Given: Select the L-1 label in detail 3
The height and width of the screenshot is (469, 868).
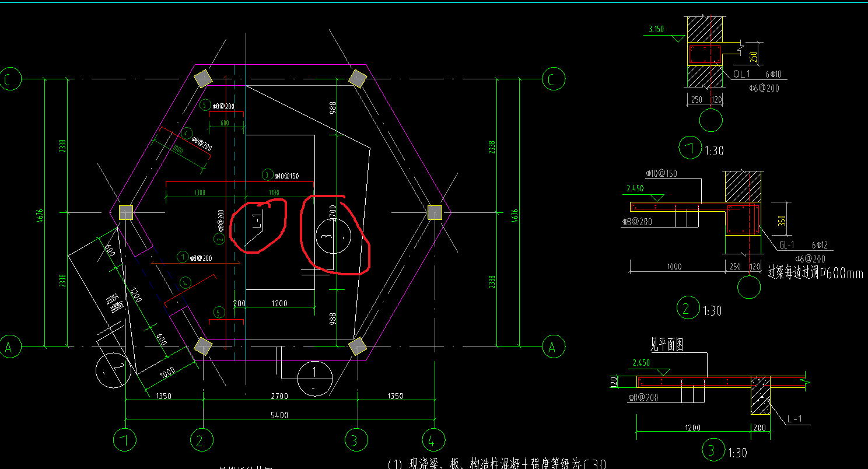Looking at the screenshot, I should pyautogui.click(x=796, y=418).
